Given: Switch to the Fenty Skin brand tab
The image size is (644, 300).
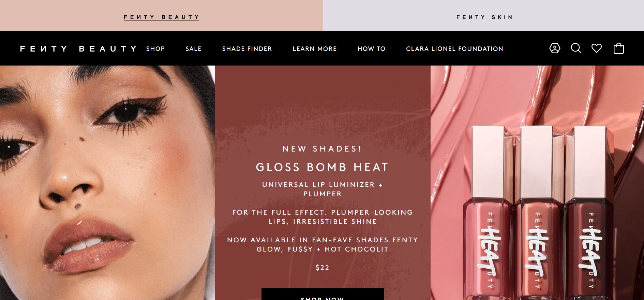Looking at the screenshot, I should click(x=484, y=17).
